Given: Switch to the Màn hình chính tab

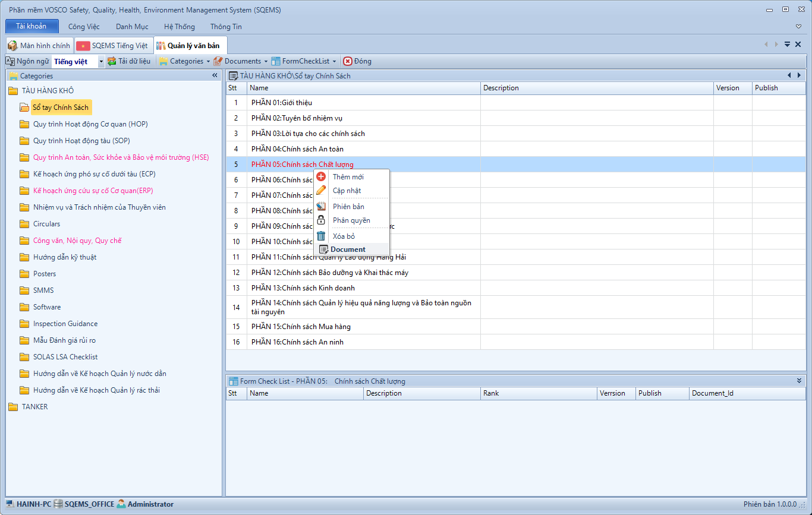Looking at the screenshot, I should 39,46.
